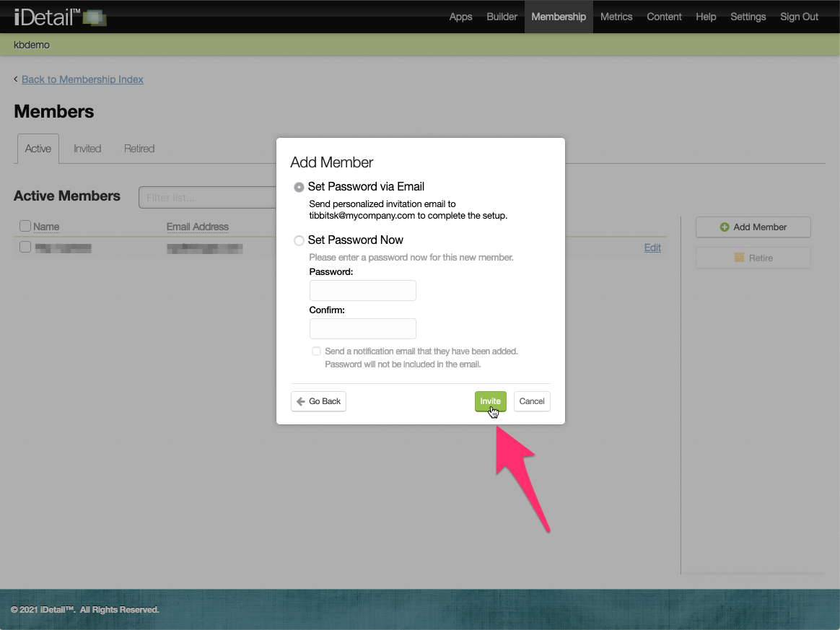Click the Add Member dialog title

pos(332,162)
